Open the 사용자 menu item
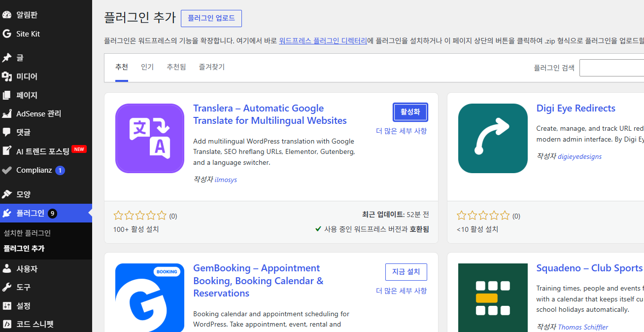644x332 pixels. [46, 269]
